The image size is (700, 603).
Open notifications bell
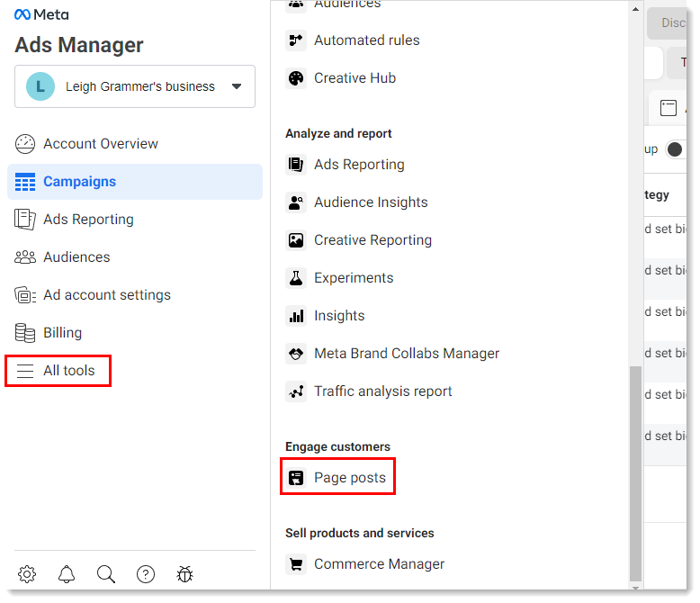67,574
